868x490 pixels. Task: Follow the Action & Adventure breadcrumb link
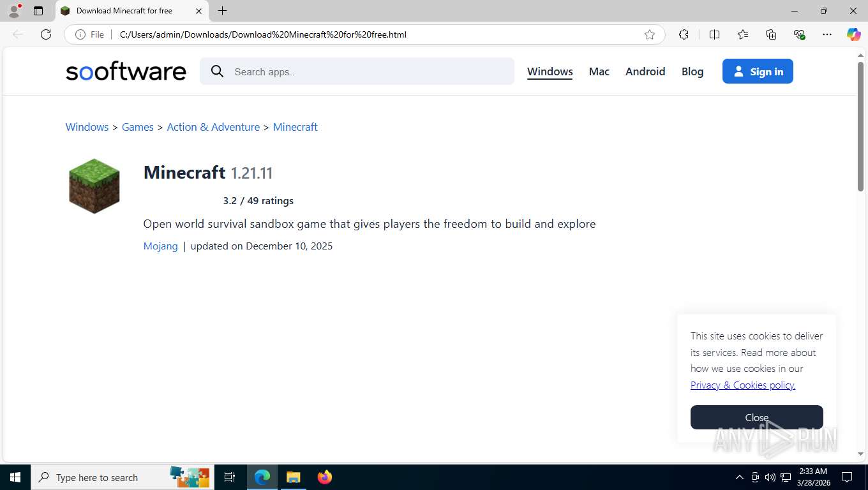[x=213, y=127]
